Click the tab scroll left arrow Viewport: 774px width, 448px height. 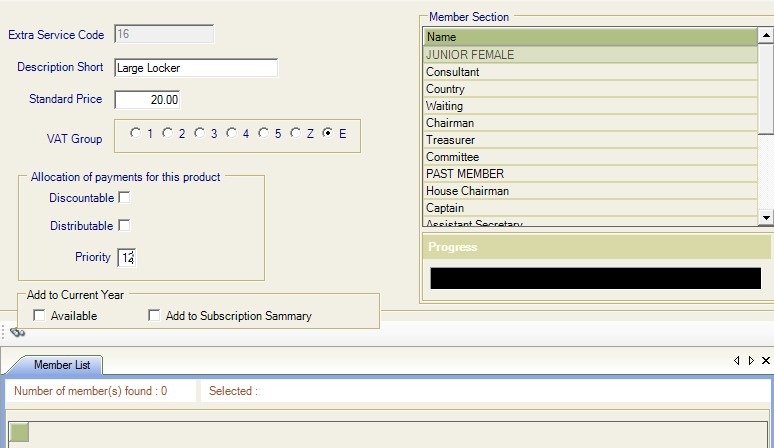coord(736,361)
